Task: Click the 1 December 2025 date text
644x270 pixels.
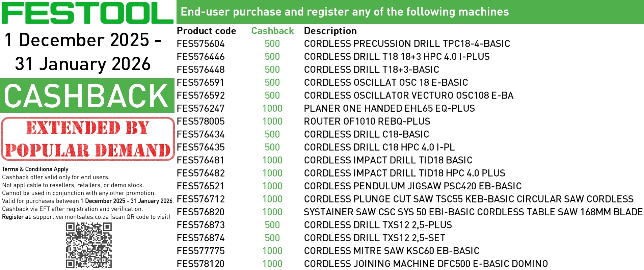Action: (x=82, y=40)
